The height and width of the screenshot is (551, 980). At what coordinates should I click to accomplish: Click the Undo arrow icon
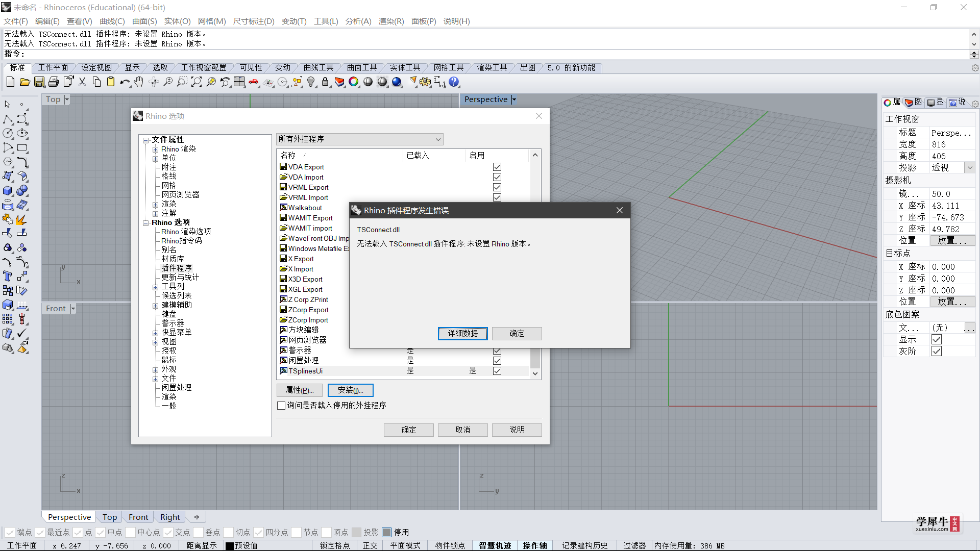tap(125, 82)
